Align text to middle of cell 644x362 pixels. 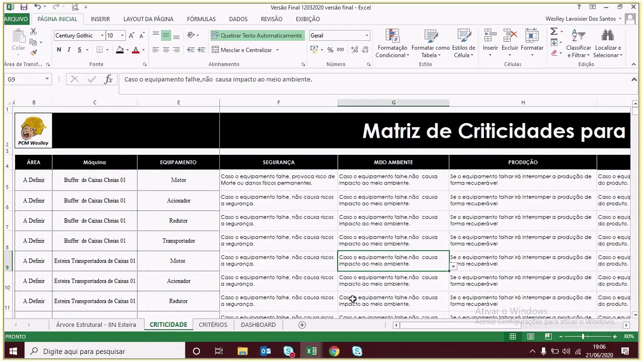click(166, 36)
